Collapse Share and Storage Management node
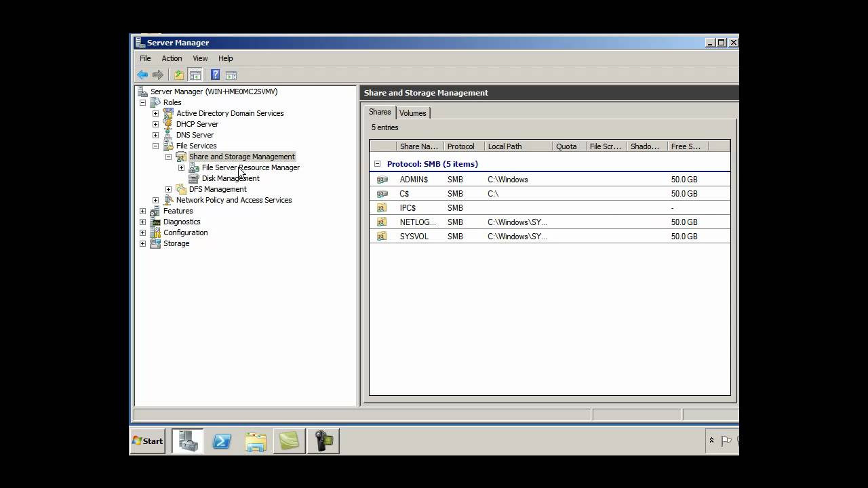The height and width of the screenshot is (488, 868). [x=168, y=157]
